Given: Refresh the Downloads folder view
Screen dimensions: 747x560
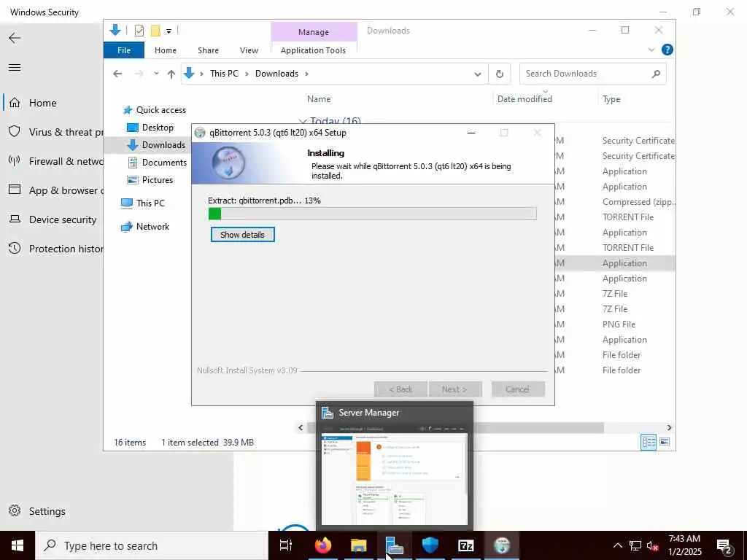Looking at the screenshot, I should click(x=499, y=74).
